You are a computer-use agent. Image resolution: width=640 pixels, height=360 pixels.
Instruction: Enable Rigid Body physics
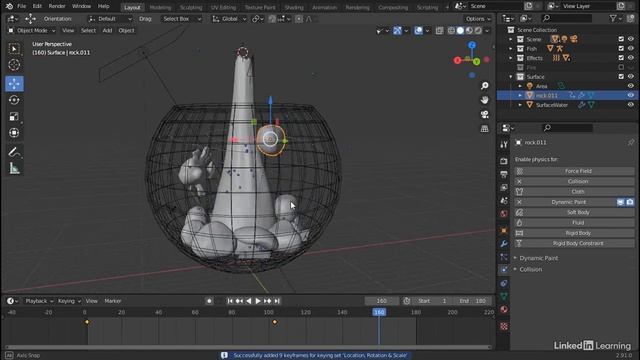pos(574,233)
